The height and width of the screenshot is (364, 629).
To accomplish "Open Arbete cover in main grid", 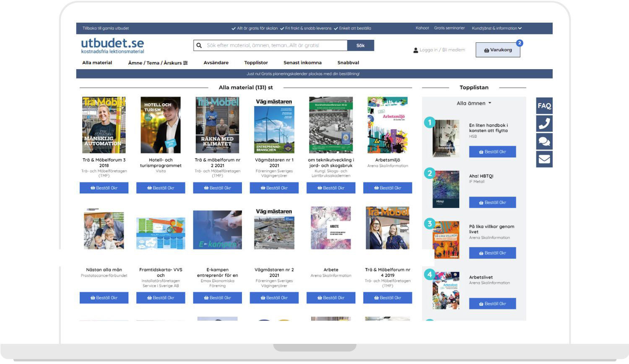I will point(331,228).
